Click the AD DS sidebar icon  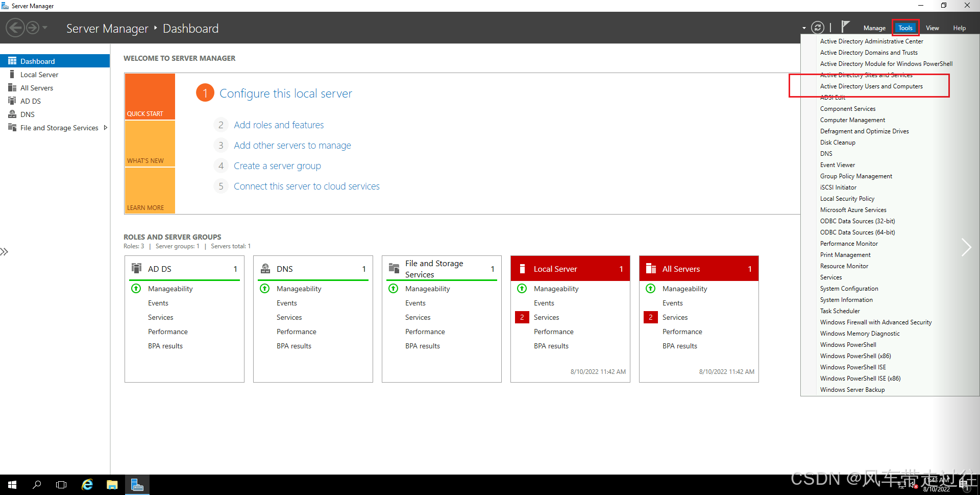[x=12, y=101]
